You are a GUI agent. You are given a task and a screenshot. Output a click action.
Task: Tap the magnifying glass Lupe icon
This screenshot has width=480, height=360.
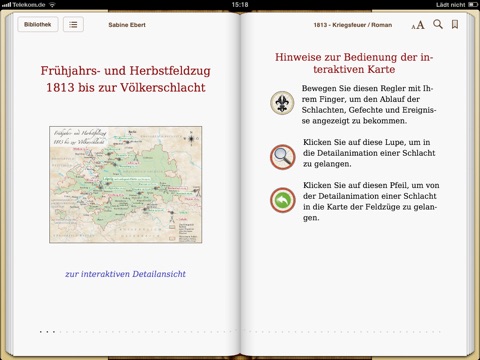tap(282, 157)
